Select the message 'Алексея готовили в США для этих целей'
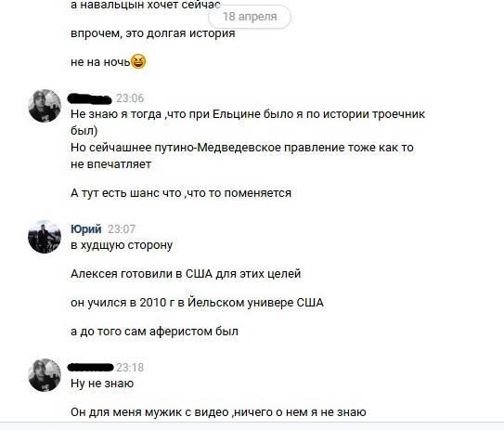 186,274
